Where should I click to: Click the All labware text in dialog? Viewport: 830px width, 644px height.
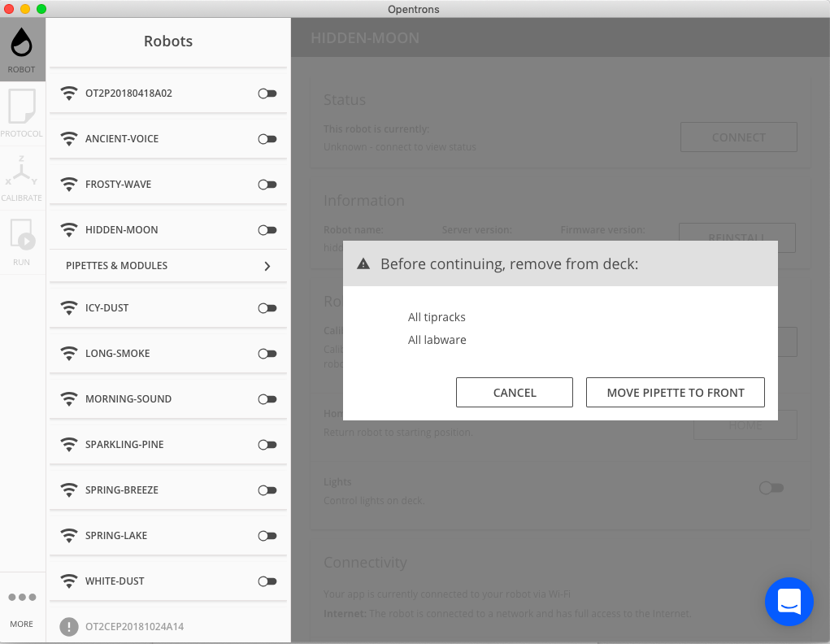point(437,340)
